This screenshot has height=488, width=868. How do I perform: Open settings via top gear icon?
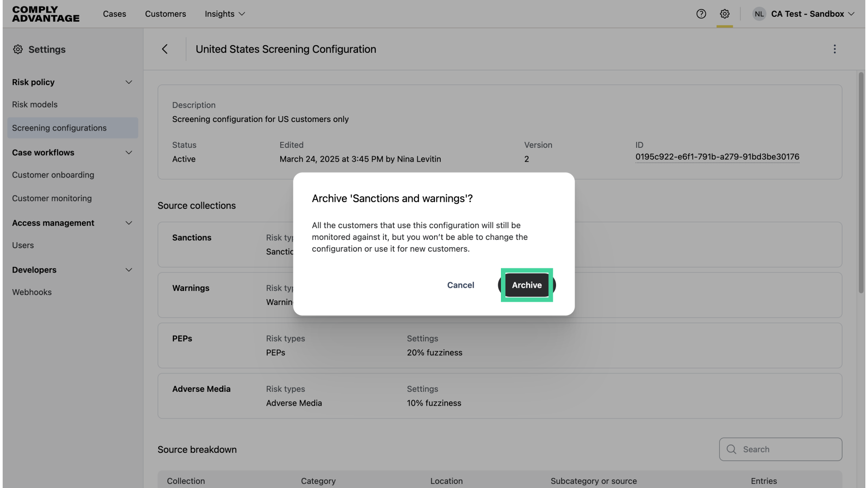tap(725, 14)
